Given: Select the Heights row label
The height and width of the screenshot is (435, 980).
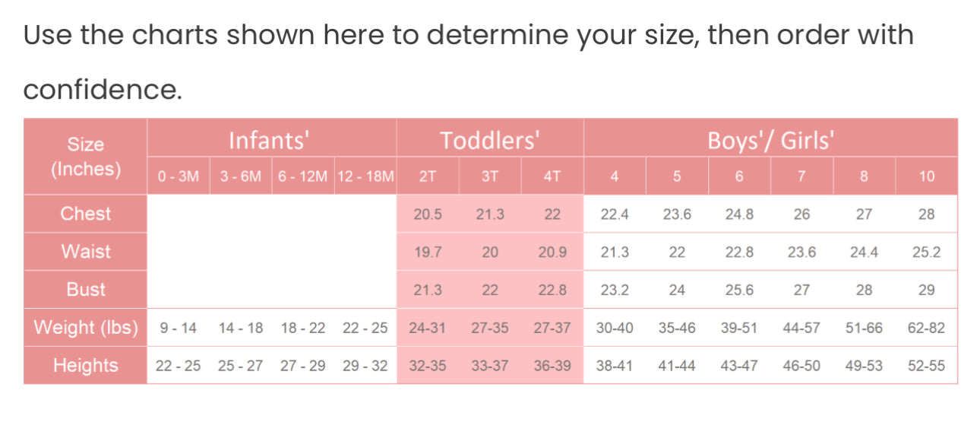Looking at the screenshot, I should coord(86,366).
